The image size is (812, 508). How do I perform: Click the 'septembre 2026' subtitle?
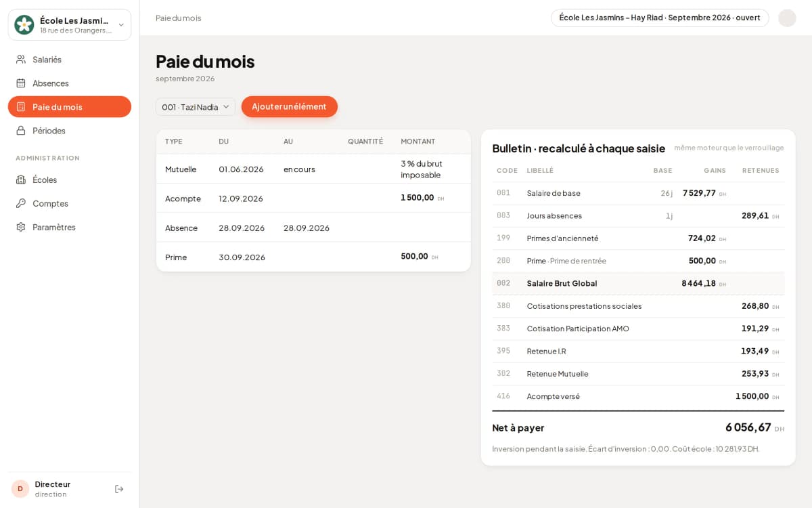pos(185,79)
